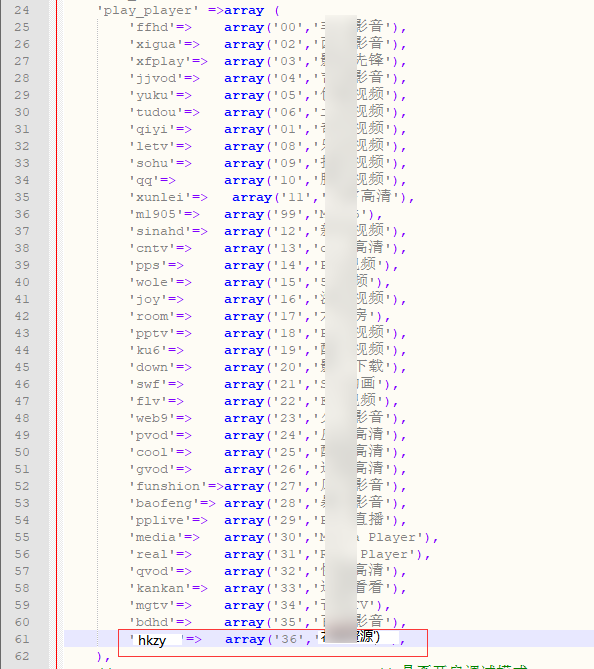
Task: Click the 'media' key text
Action: point(156,538)
